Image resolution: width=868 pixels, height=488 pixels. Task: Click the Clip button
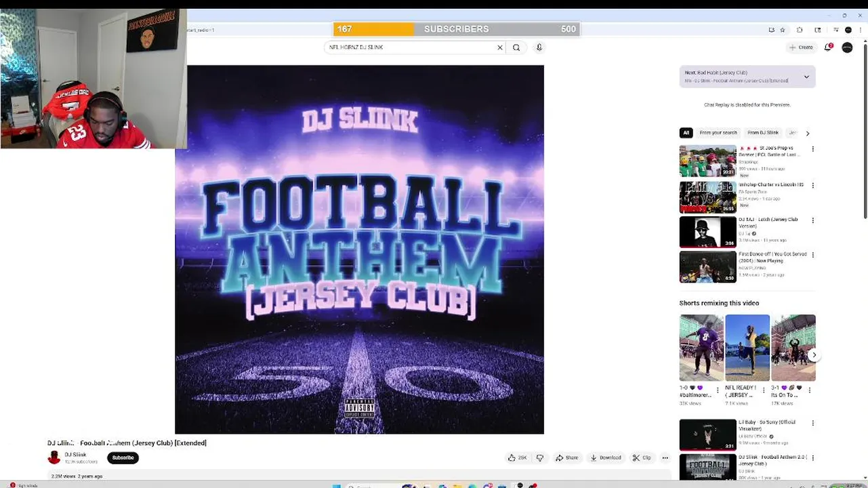[x=642, y=457]
